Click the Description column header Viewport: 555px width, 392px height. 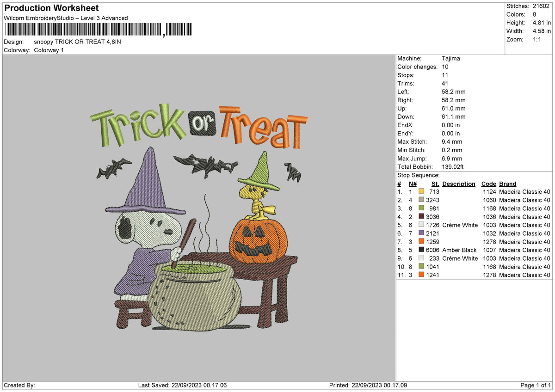click(459, 184)
